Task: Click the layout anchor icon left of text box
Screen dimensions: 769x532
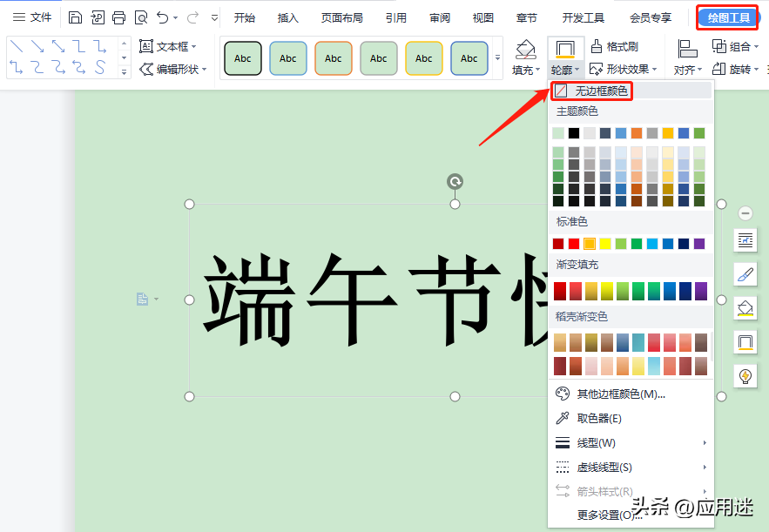Action: [142, 299]
